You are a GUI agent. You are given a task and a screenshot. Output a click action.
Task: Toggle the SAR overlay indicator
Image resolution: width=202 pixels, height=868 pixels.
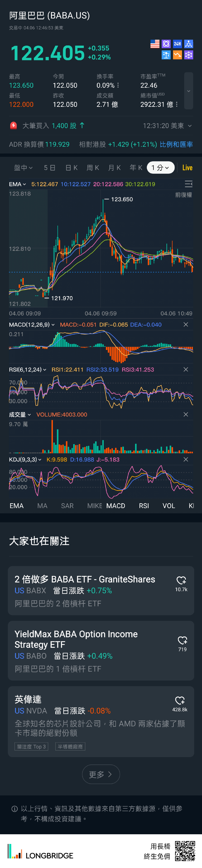(67, 506)
